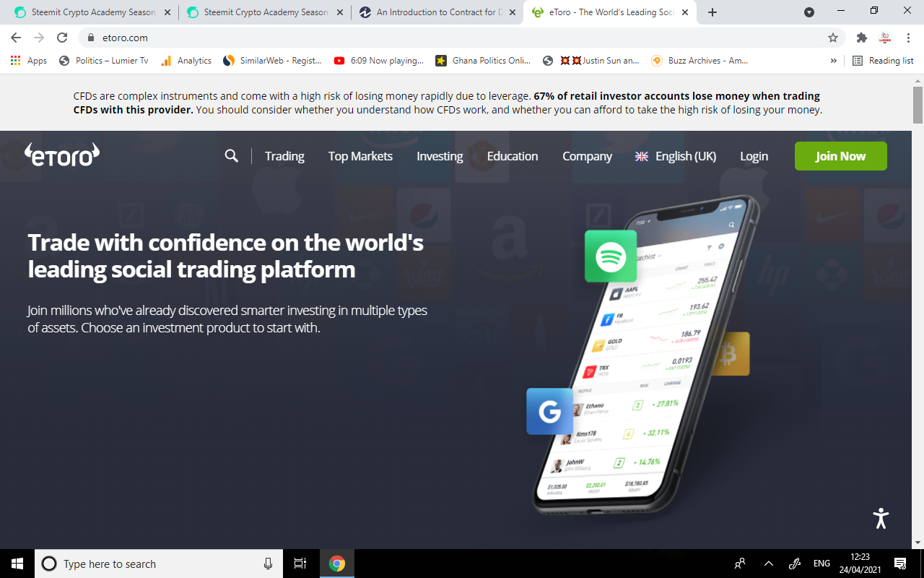This screenshot has width=924, height=578.
Task: Click the Login link
Action: point(754,156)
